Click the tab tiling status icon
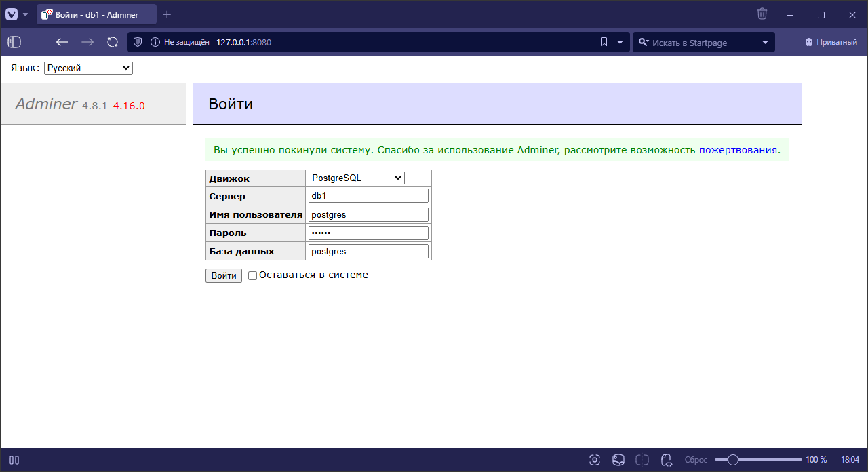Screen dimensions: 868x472 [x=642, y=460]
